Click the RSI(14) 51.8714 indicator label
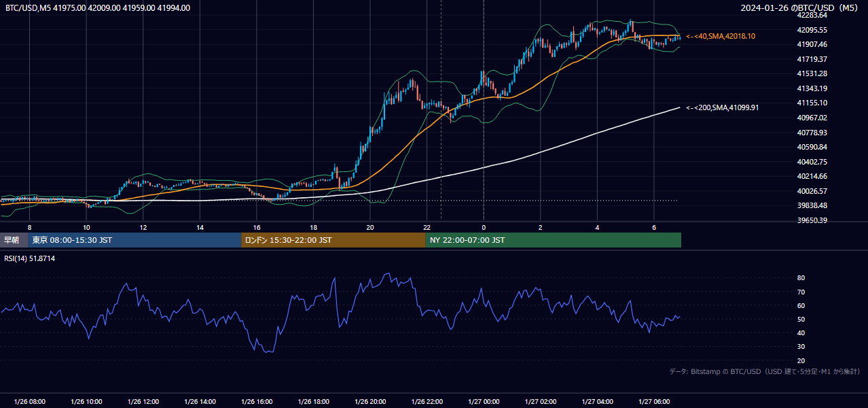 [x=30, y=258]
